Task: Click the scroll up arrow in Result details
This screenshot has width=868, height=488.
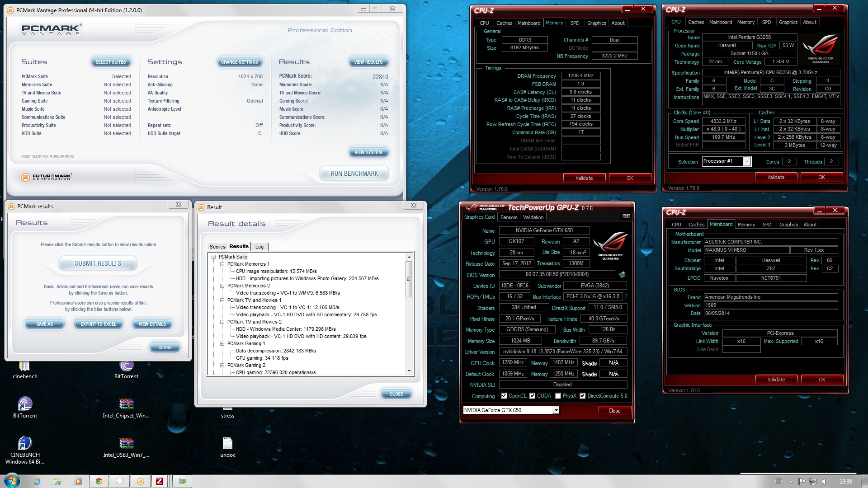Action: click(x=409, y=257)
